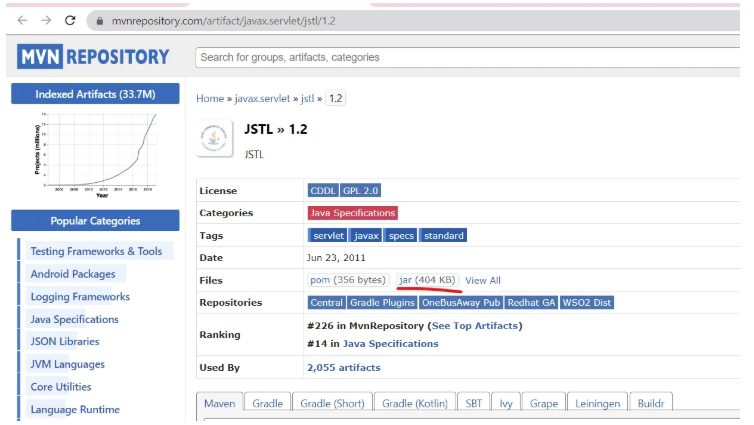Click View All files link

click(x=483, y=280)
